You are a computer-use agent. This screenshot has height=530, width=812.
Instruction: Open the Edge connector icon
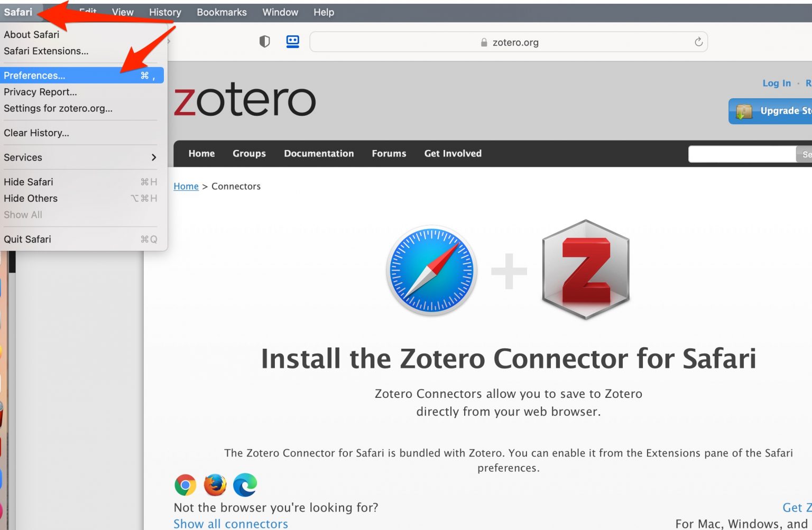tap(245, 485)
